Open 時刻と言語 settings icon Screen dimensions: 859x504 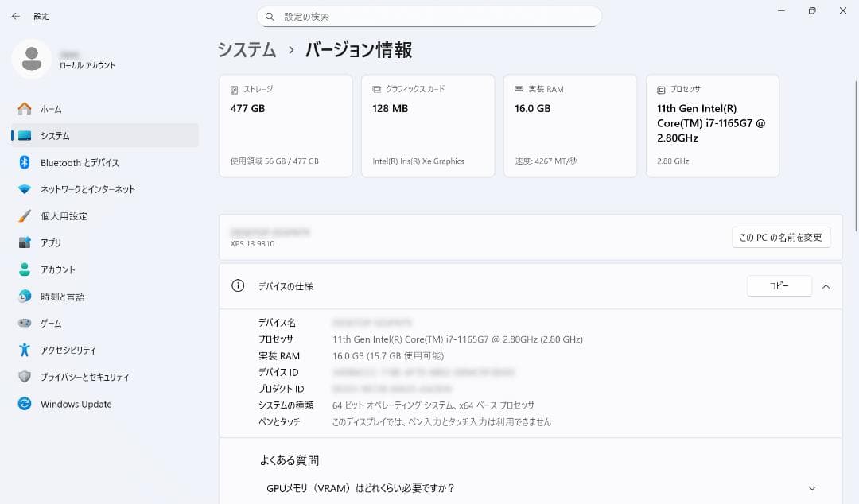click(25, 296)
